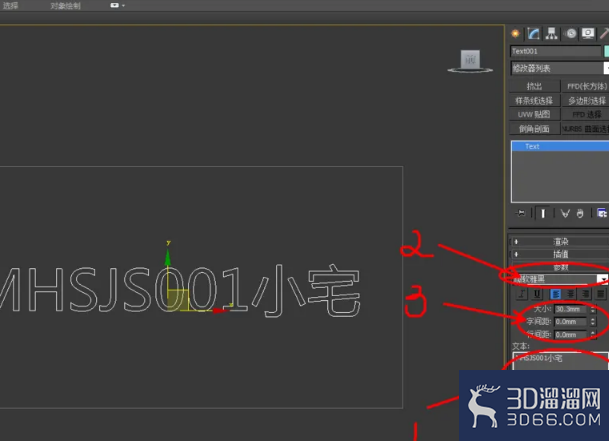The image size is (609, 441).
Task: Click the 行间距 leading spinner arrows
Action: pyautogui.click(x=593, y=335)
